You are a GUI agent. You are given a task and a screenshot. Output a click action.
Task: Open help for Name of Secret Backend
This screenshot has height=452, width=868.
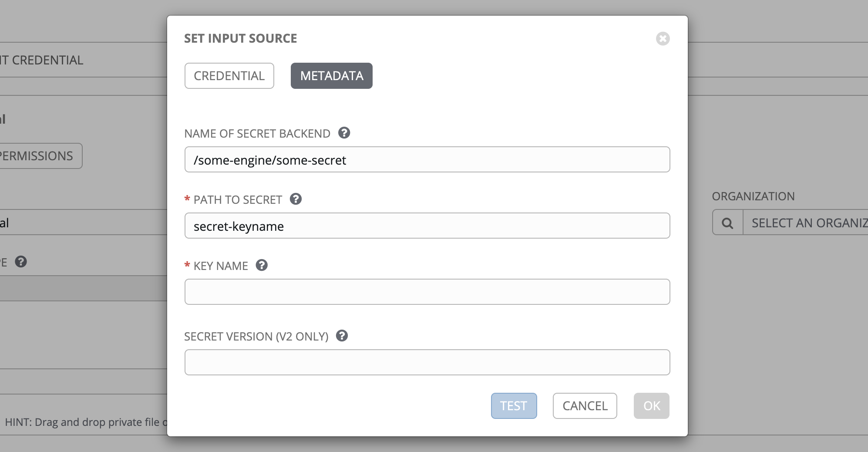tap(344, 133)
